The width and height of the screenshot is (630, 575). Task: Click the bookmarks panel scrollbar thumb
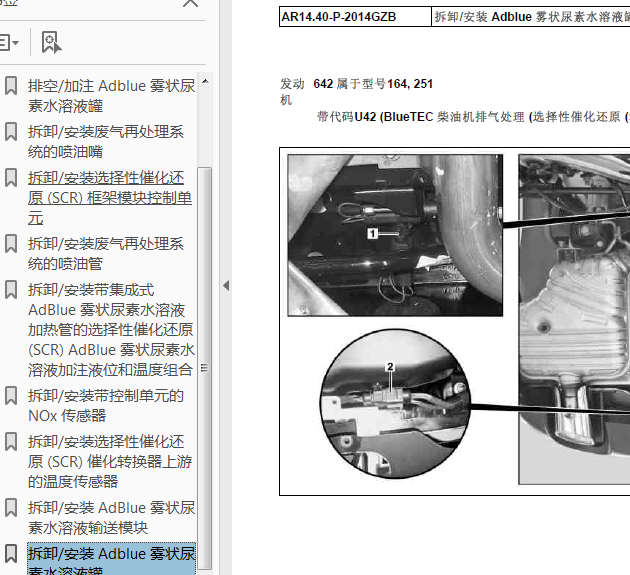click(x=205, y=368)
